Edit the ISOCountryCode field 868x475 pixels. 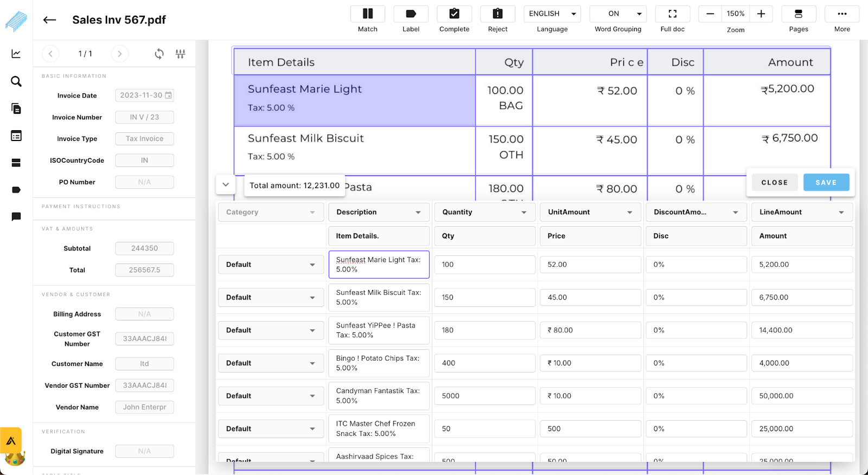[x=144, y=161]
